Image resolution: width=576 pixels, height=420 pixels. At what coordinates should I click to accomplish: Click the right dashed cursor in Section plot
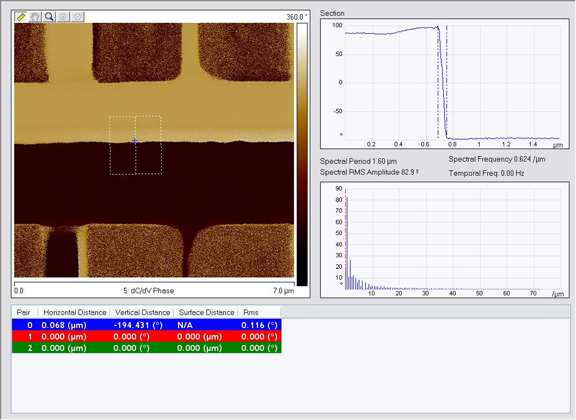pyautogui.click(x=447, y=82)
